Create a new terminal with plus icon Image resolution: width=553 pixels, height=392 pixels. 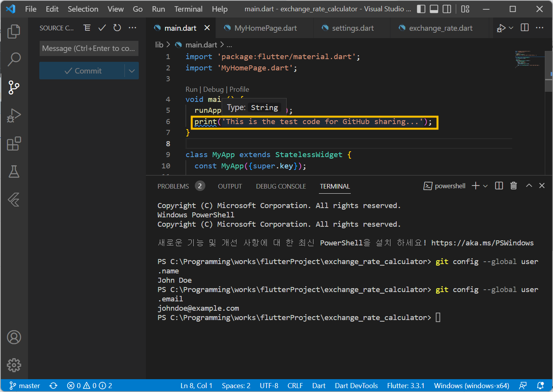point(476,186)
